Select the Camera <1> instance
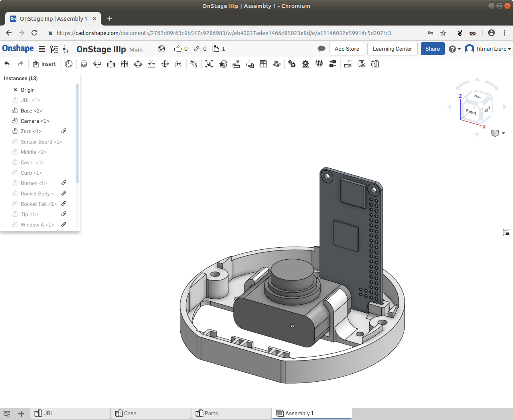The height and width of the screenshot is (420, 513). tap(35, 121)
